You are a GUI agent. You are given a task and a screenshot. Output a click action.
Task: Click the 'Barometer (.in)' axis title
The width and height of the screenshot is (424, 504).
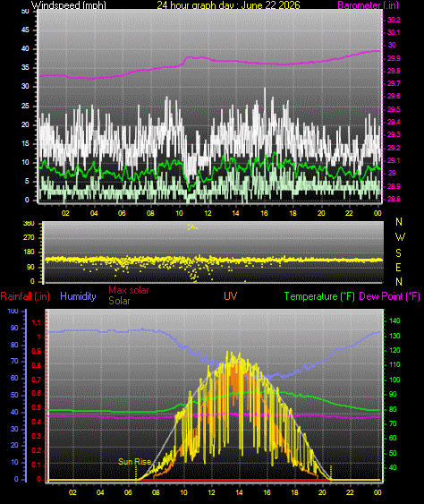click(x=369, y=5)
